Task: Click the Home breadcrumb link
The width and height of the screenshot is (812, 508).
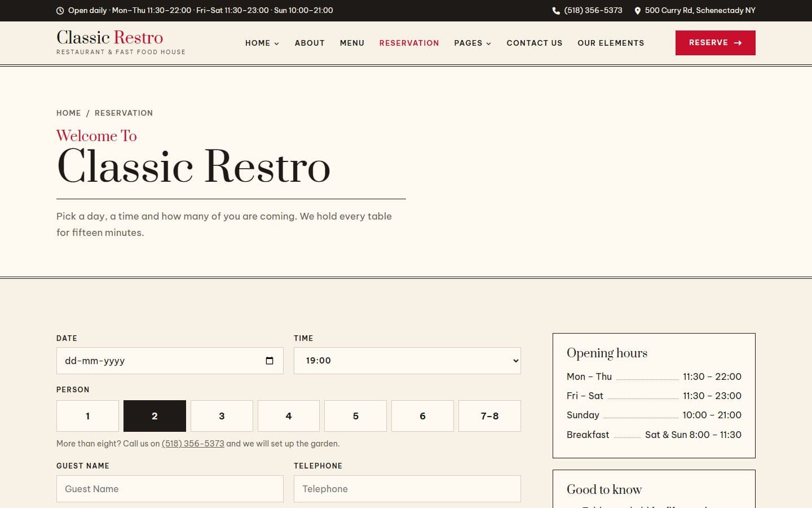Action: tap(69, 113)
